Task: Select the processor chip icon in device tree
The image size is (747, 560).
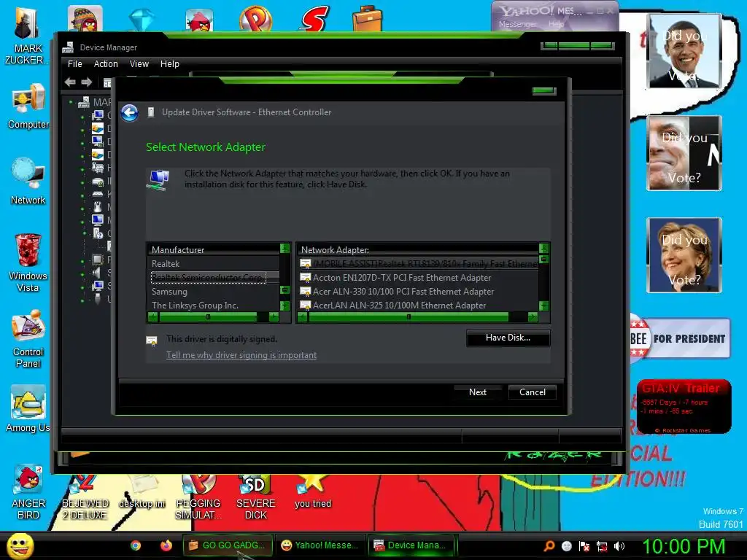Action: [97, 260]
